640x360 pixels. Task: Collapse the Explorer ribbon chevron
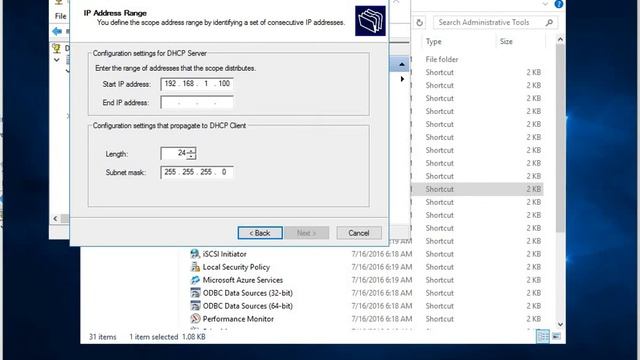click(x=545, y=4)
